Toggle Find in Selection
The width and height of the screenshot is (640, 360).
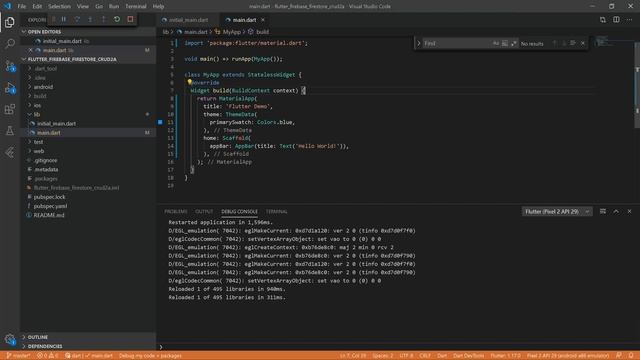coord(573,43)
